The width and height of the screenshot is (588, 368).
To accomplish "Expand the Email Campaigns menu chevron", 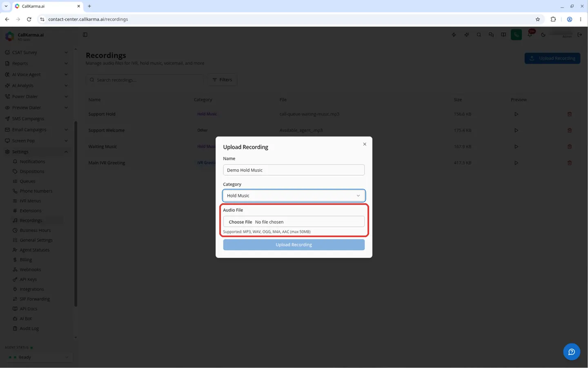I will click(x=66, y=130).
